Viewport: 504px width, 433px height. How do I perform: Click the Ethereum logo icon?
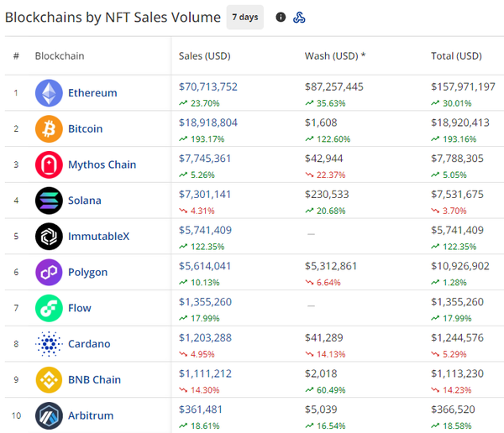[49, 93]
